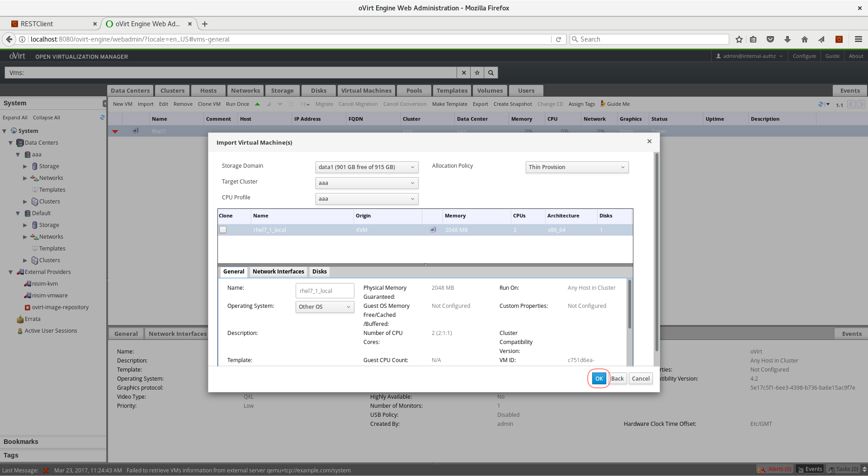This screenshot has height=476, width=868.
Task: Open the Allocation Policy dropdown
Action: [576, 167]
